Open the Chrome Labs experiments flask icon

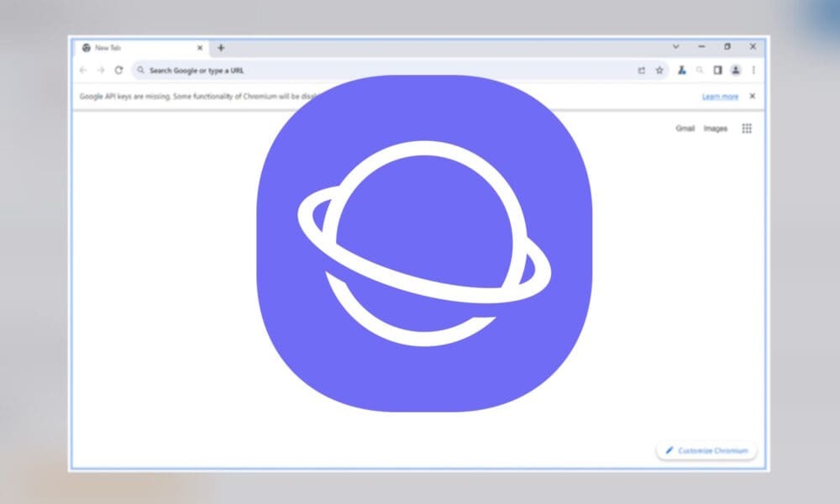point(683,71)
